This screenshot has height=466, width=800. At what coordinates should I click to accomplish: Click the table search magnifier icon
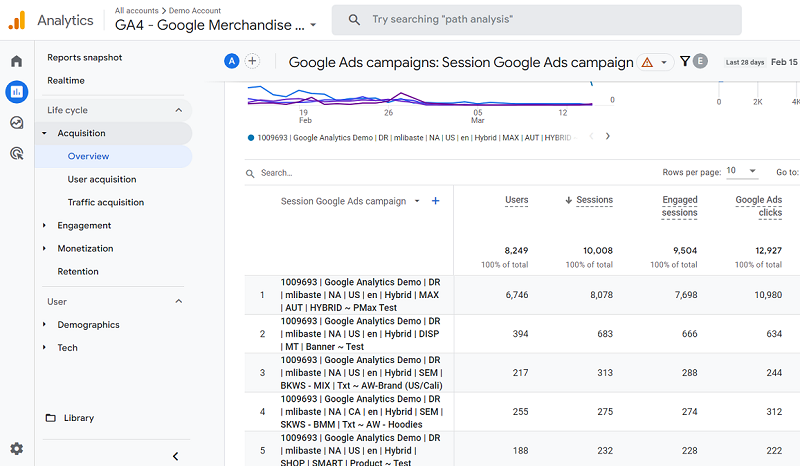[x=250, y=174]
